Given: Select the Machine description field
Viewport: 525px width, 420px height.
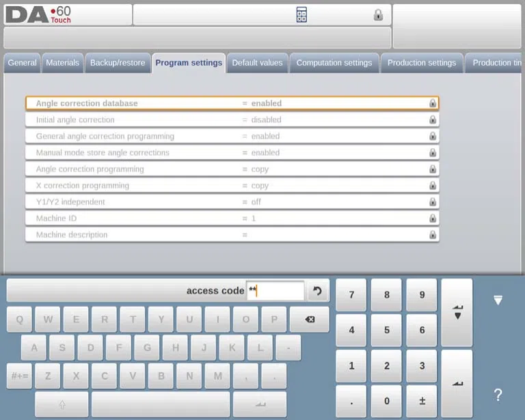Looking at the screenshot, I should tap(232, 234).
